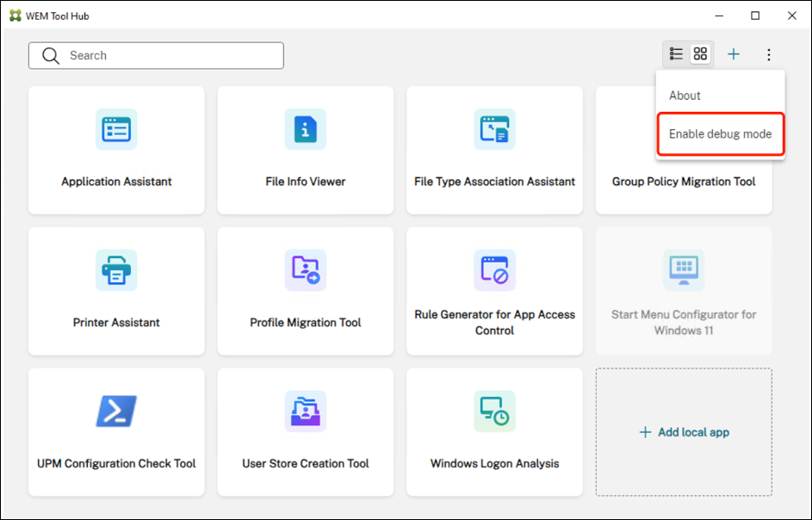Click the Windows Logon Analysis icon
The height and width of the screenshot is (520, 812).
tap(494, 411)
